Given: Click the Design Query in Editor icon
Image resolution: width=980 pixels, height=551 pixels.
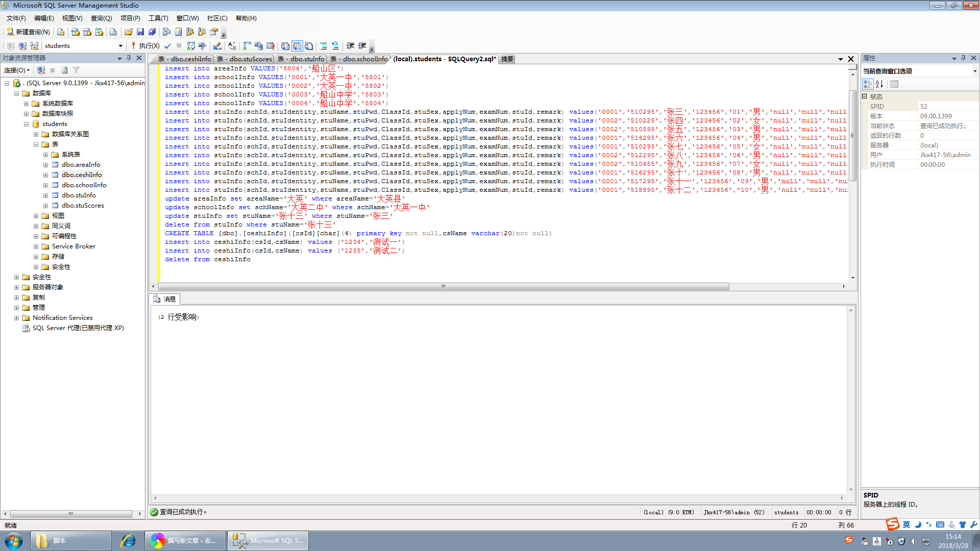Looking at the screenshot, I should (x=217, y=45).
